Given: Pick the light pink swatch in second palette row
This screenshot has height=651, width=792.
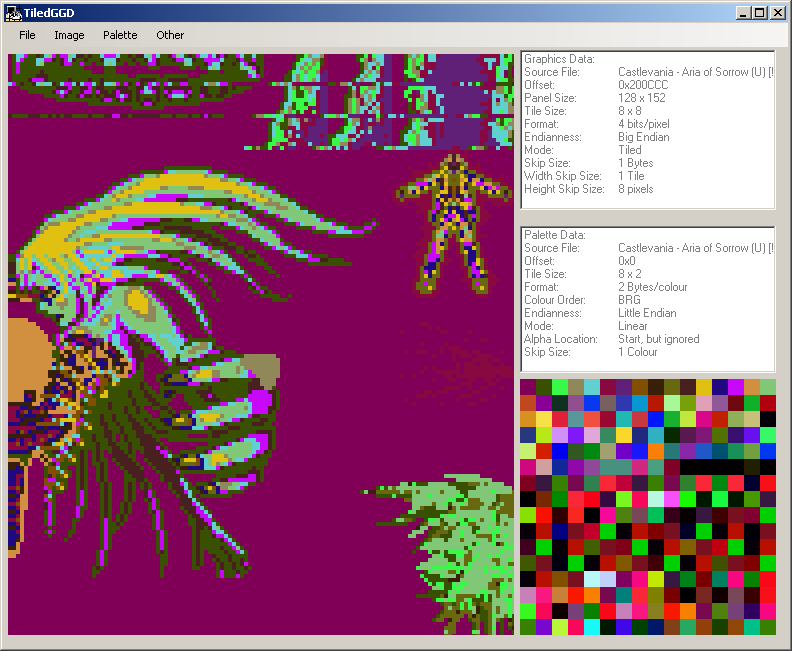Looking at the screenshot, I should pyautogui.click(x=704, y=403).
